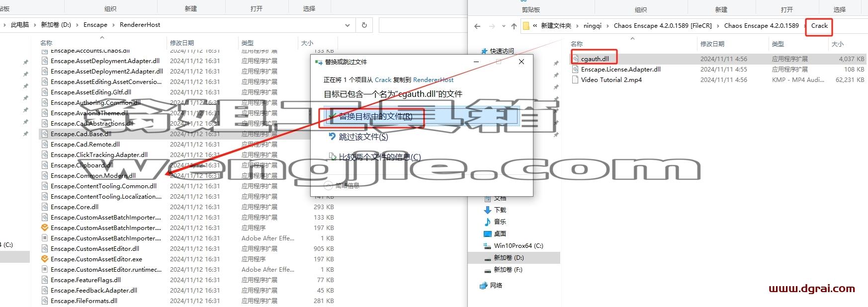The image size is (868, 307).
Task: Expand chevron after 新加卷 (D:) in left address bar
Action: 77,25
